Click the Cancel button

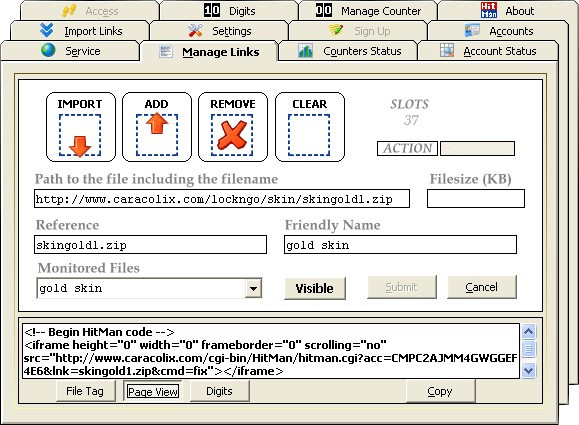(482, 287)
